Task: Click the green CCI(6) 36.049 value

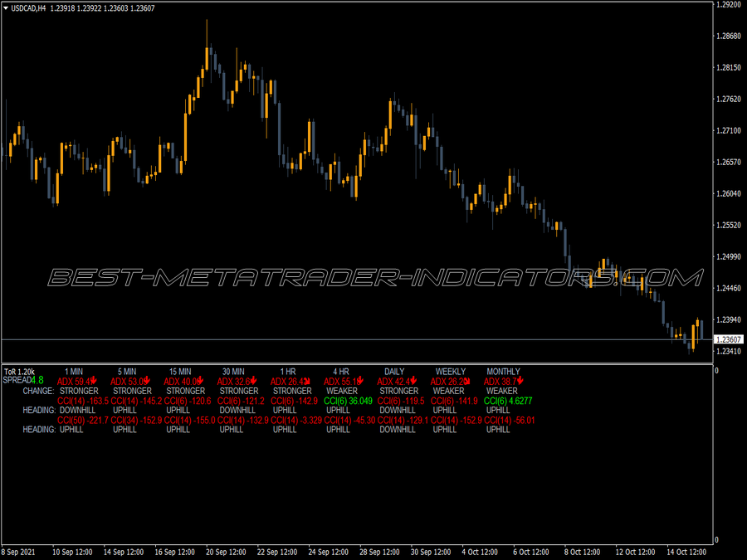Action: coord(349,401)
